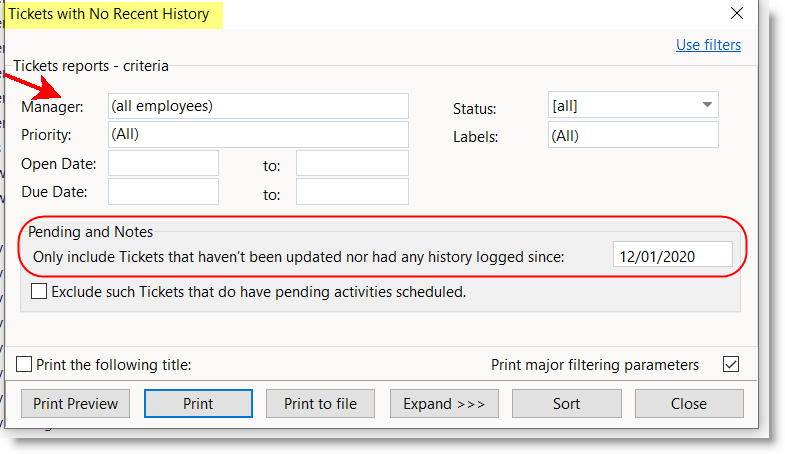Viewport: 785px width, 454px height.
Task: Click the Labels field
Action: click(x=632, y=135)
